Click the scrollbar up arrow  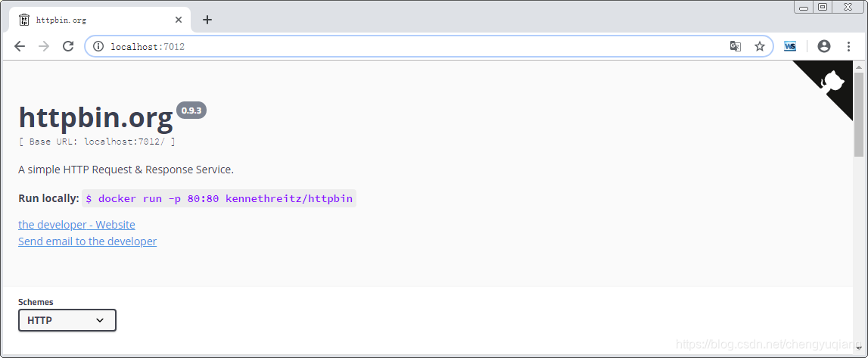[x=859, y=67]
